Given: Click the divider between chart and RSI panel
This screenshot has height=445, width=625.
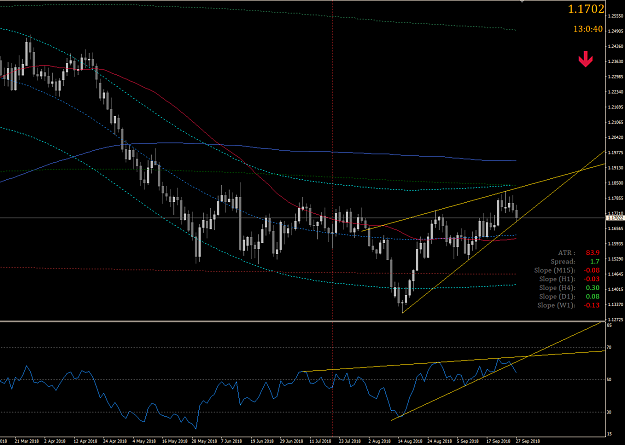Looking at the screenshot, I should point(303,321).
